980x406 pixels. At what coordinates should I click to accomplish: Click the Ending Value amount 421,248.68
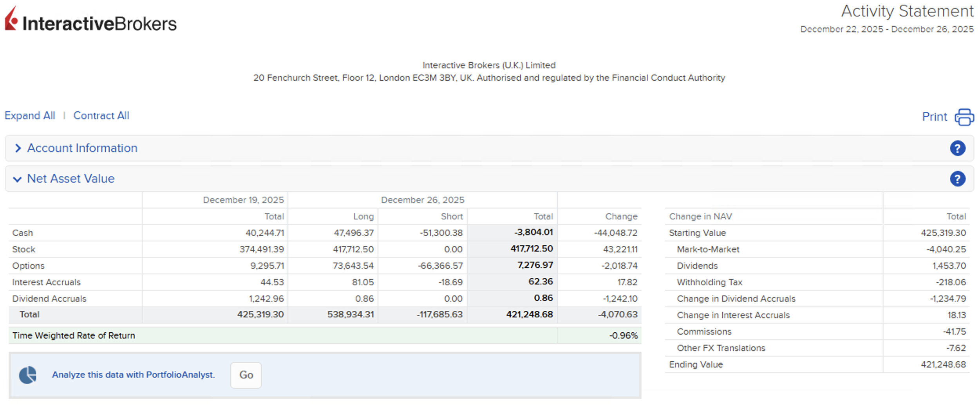tap(943, 364)
